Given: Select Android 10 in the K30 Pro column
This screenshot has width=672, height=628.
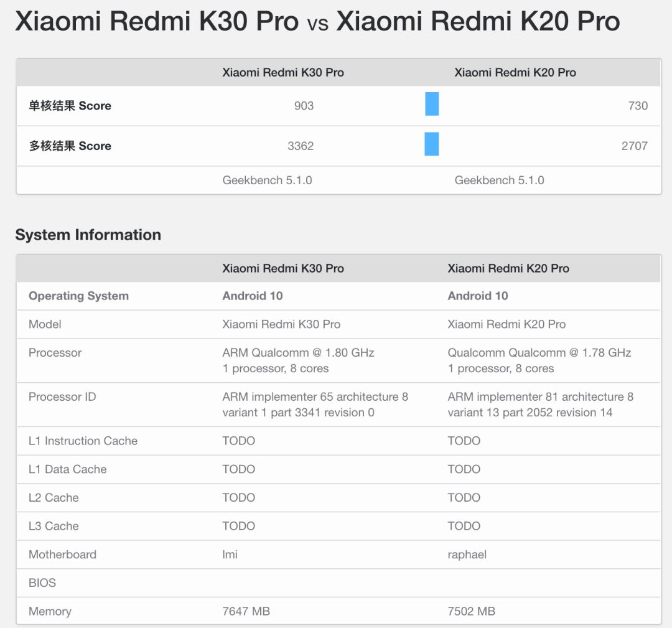Looking at the screenshot, I should 253,296.
